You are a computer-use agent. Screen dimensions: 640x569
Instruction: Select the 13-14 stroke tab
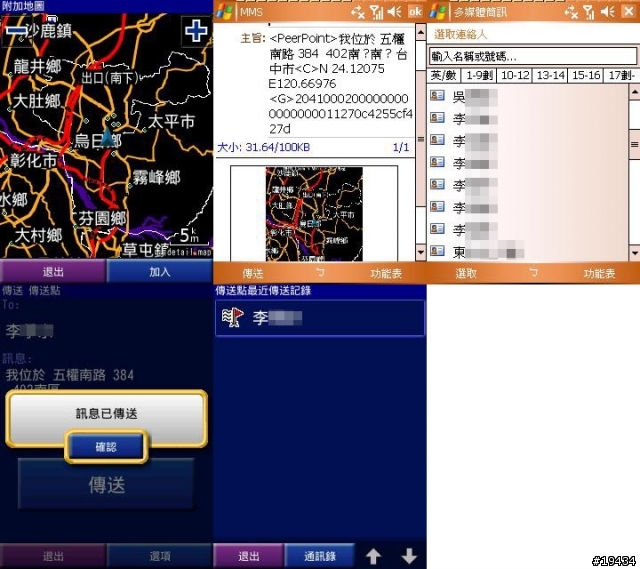[x=550, y=76]
